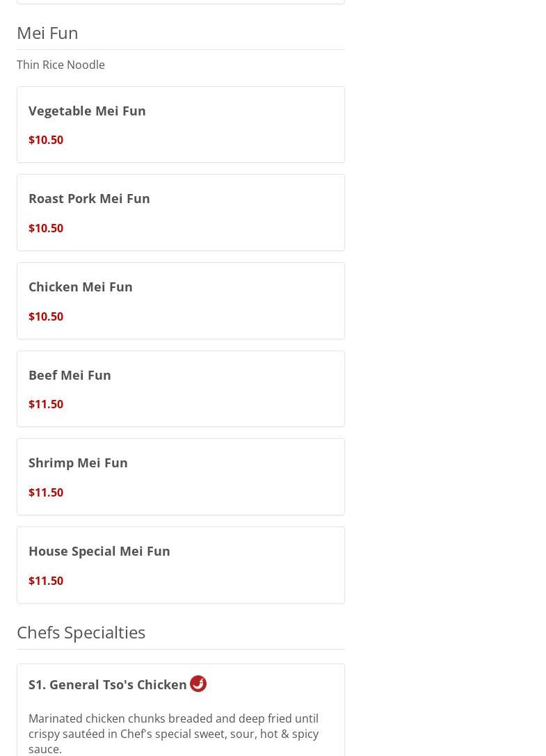This screenshot has height=756, width=546.
Task: Click the $11.50 price under Shrimp Mei Fun
Action: (x=46, y=492)
